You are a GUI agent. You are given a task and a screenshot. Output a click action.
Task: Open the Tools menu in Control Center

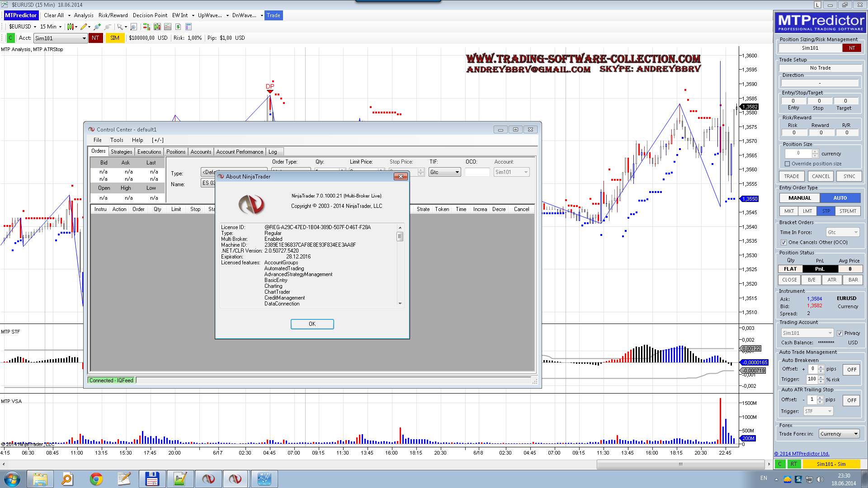117,140
